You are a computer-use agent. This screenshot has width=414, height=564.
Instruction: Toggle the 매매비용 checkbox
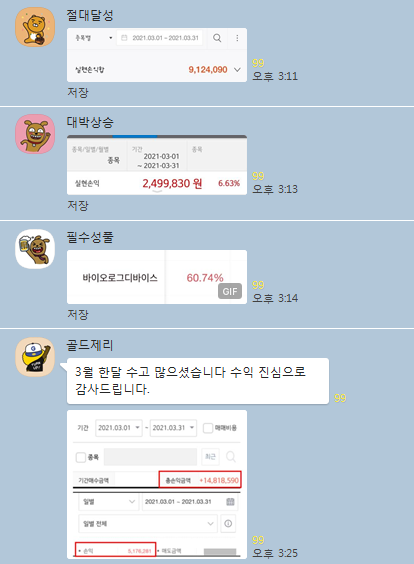(x=208, y=428)
